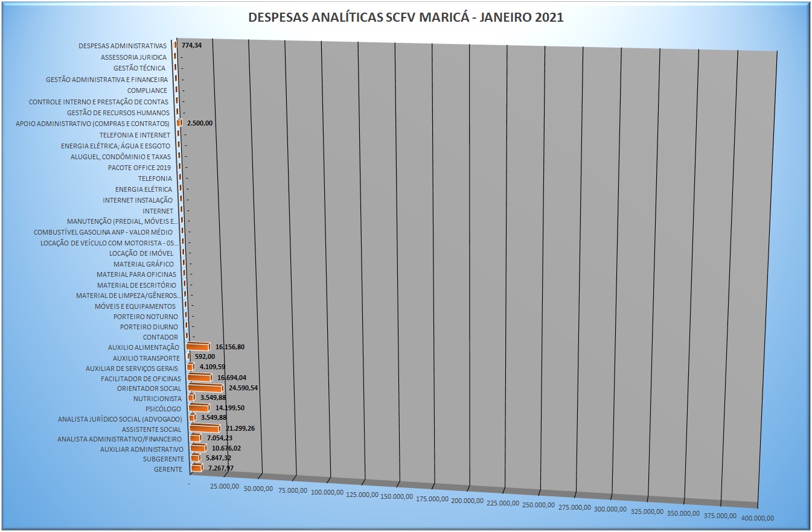Screen dimensions: 812x532
Task: Click the AUXILIAR ADMINISTRATIVO orange bar
Action: pos(198,448)
